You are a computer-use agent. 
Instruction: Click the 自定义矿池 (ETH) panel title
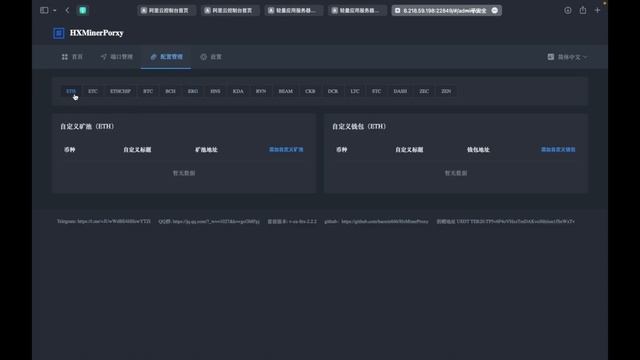pyautogui.click(x=87, y=127)
